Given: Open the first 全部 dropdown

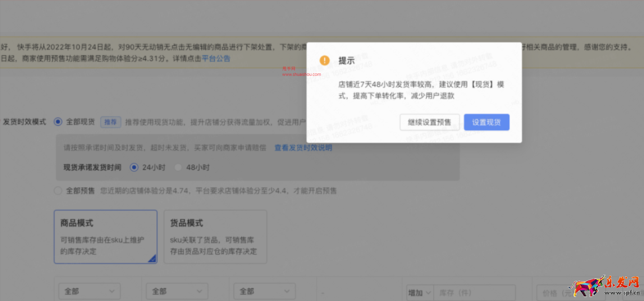Looking at the screenshot, I should (x=90, y=291).
